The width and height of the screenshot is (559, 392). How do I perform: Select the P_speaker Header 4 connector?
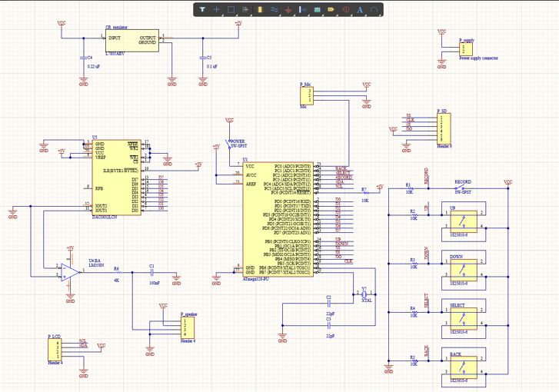click(188, 328)
